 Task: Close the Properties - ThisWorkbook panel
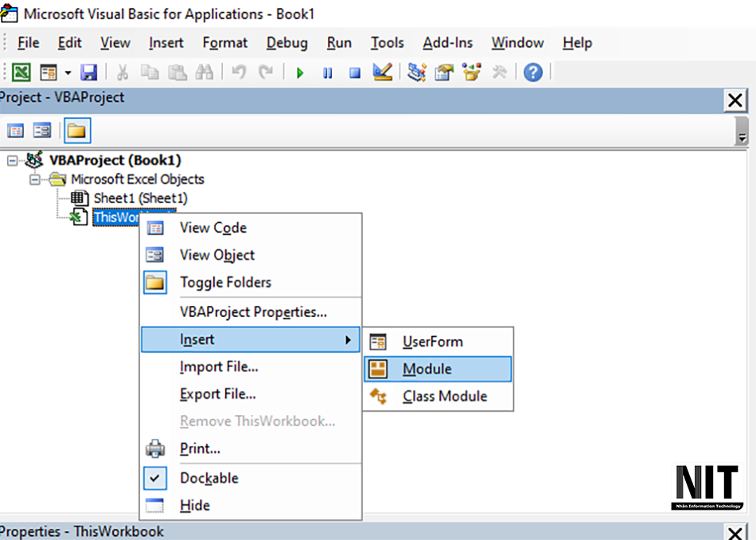tap(735, 533)
